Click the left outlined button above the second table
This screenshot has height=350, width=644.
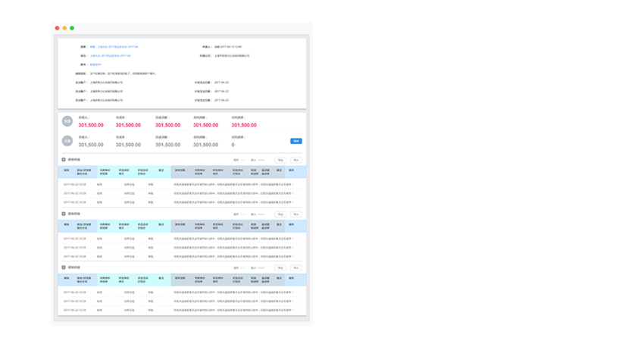click(280, 214)
